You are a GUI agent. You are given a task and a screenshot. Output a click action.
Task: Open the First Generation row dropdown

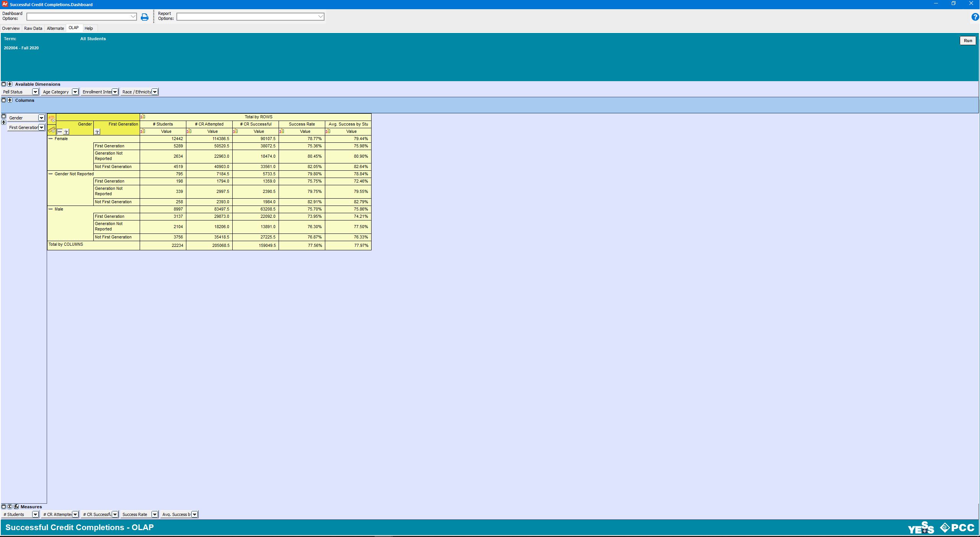coord(42,127)
